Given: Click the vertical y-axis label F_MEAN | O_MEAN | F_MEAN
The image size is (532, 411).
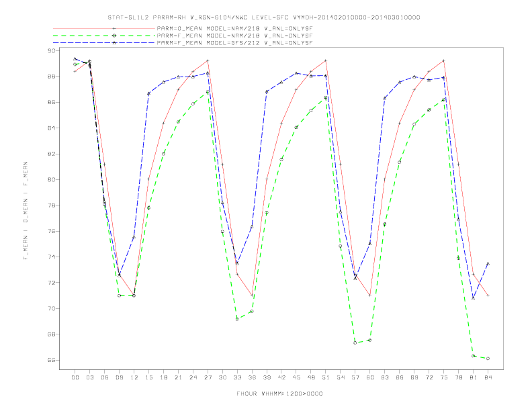Looking at the screenshot, I should coord(26,211).
